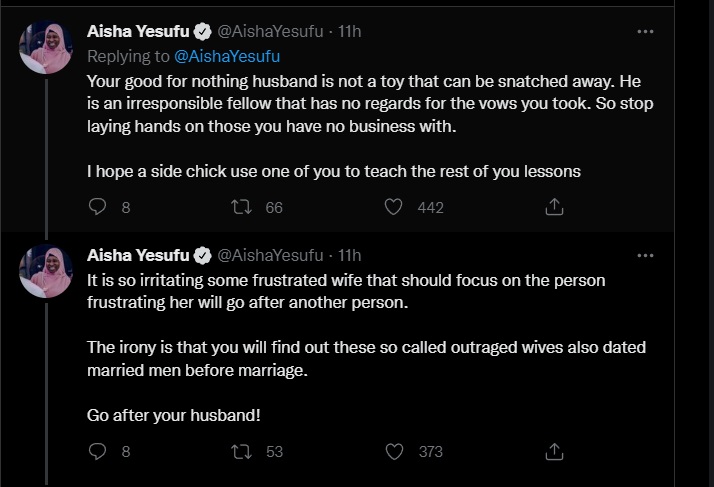Viewport: 714px width, 487px height.
Task: Open more options on the first tweet
Action: pyautogui.click(x=645, y=31)
